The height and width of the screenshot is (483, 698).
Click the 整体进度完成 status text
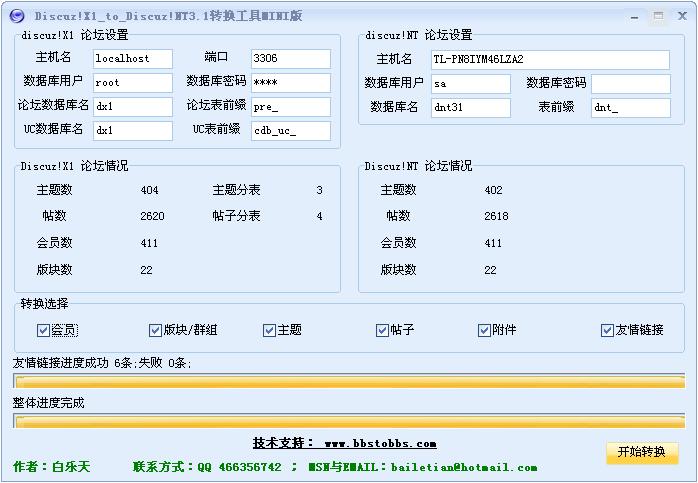point(49,403)
